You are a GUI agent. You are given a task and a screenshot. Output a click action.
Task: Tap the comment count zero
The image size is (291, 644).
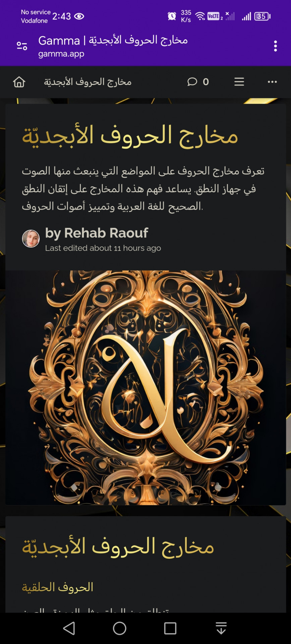[206, 82]
